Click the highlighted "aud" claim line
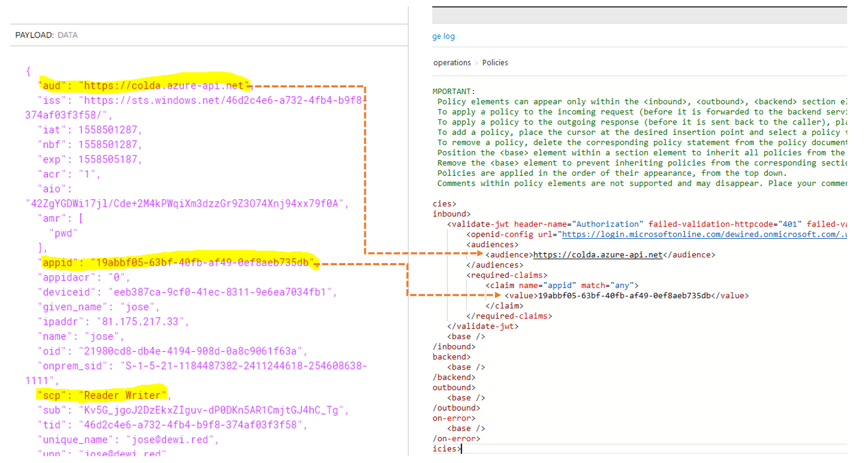The image size is (868, 463). [144, 86]
